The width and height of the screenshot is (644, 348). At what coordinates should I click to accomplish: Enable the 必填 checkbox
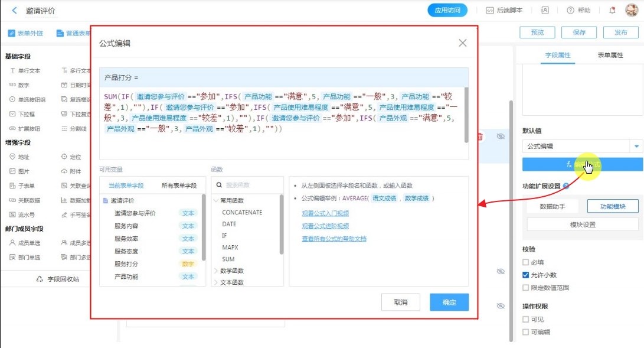(x=526, y=262)
